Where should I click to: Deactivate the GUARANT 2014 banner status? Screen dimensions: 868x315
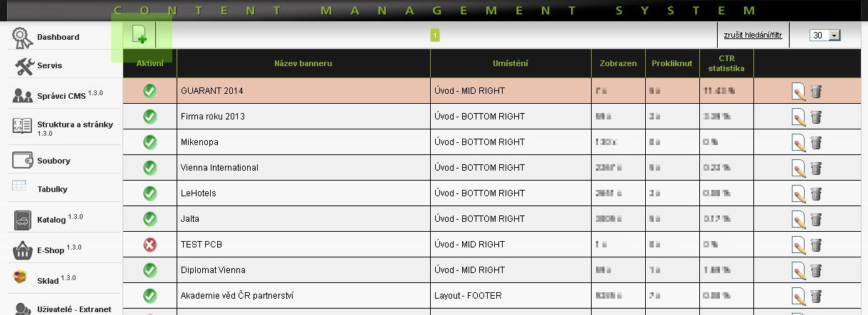pyautogui.click(x=150, y=91)
